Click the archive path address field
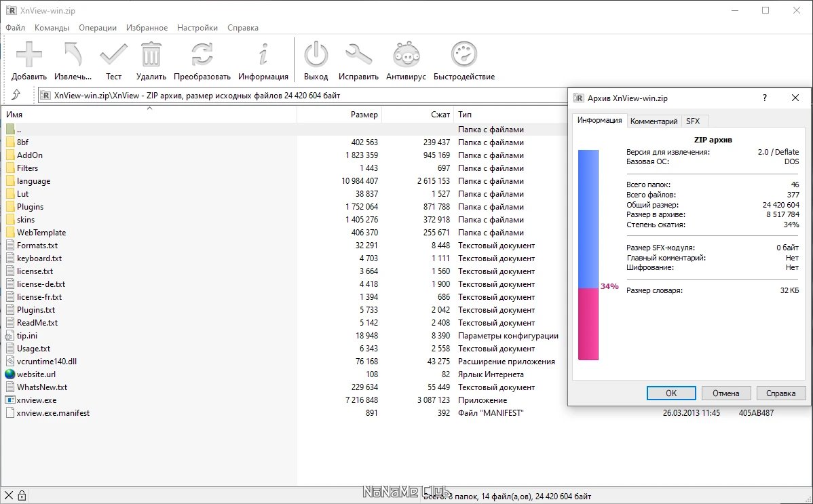Image resolution: width=813 pixels, height=504 pixels. point(303,96)
